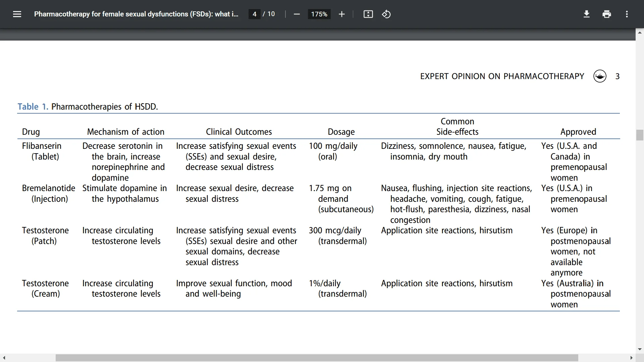Click 'Increase sexual desire, decrease' outcomes cell

pos(235,193)
